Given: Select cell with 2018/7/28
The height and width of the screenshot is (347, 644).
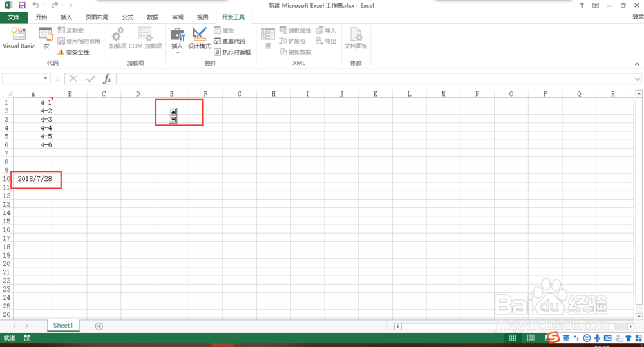Looking at the screenshot, I should point(33,178).
